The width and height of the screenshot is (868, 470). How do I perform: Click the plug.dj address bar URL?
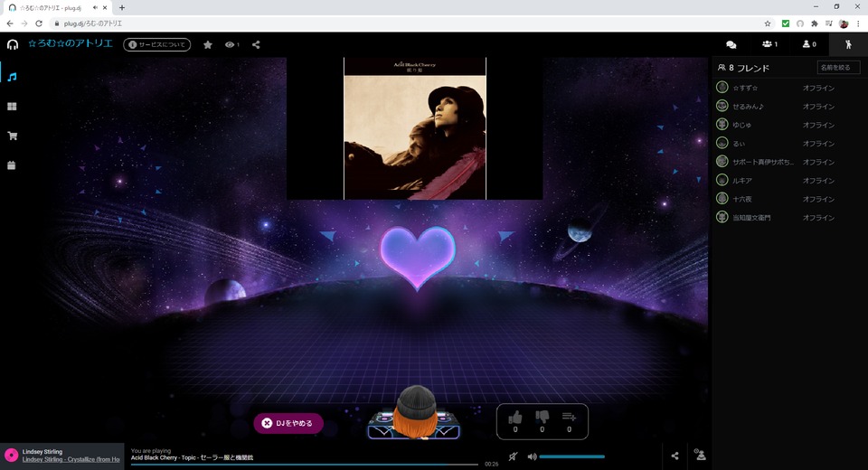tap(92, 23)
